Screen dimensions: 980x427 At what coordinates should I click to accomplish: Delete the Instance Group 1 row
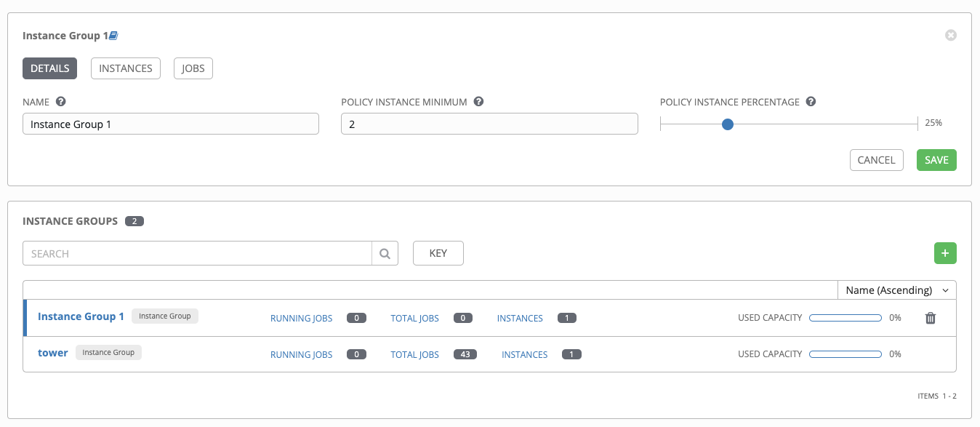[930, 317]
